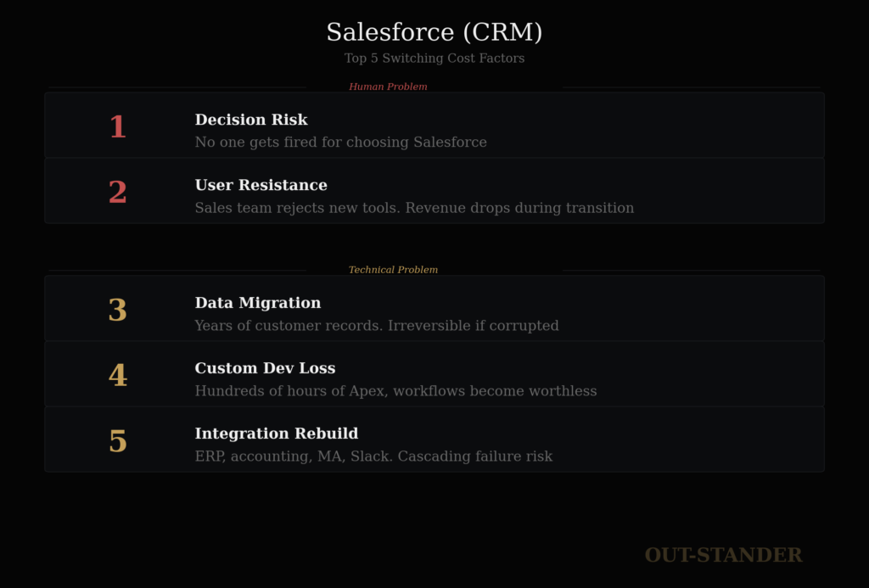Click the gold number 4 badge
The image size is (869, 588).
pyautogui.click(x=117, y=376)
